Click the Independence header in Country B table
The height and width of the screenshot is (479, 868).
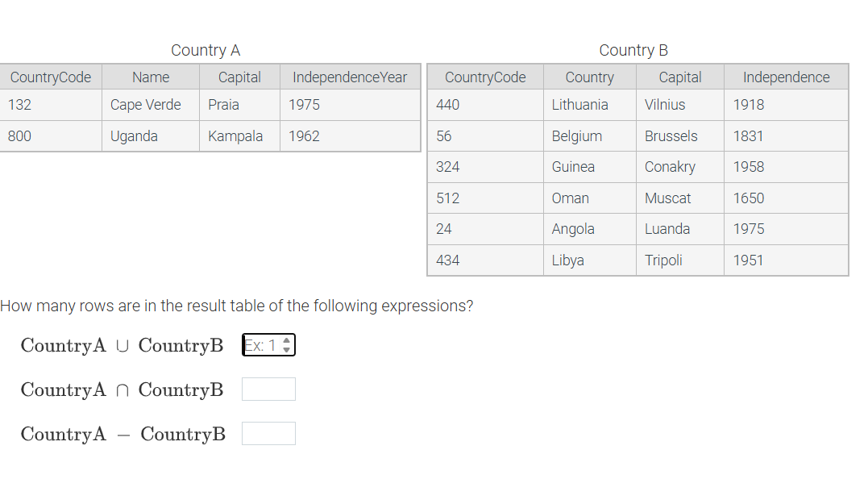[x=786, y=77]
